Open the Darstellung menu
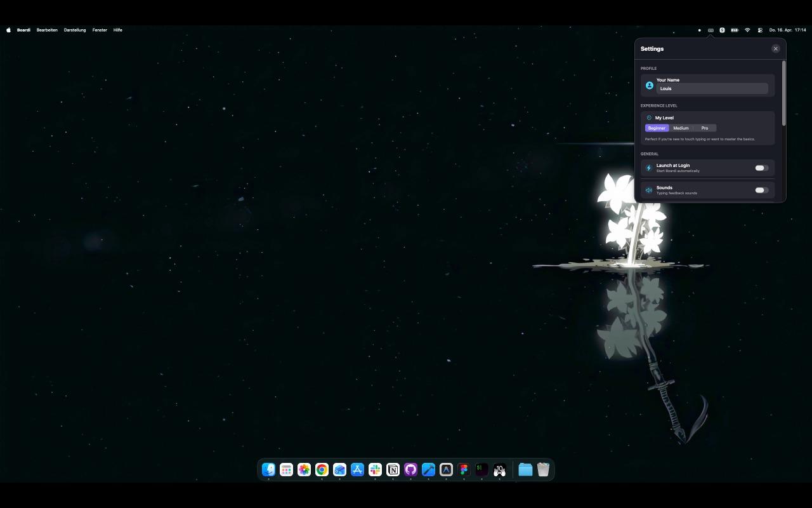Viewport: 812px width, 508px height. [x=75, y=30]
